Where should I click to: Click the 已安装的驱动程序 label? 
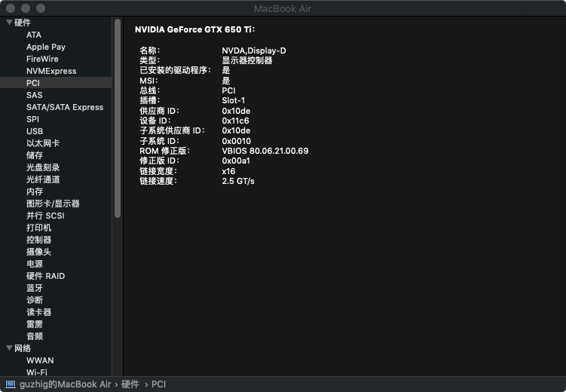point(176,70)
